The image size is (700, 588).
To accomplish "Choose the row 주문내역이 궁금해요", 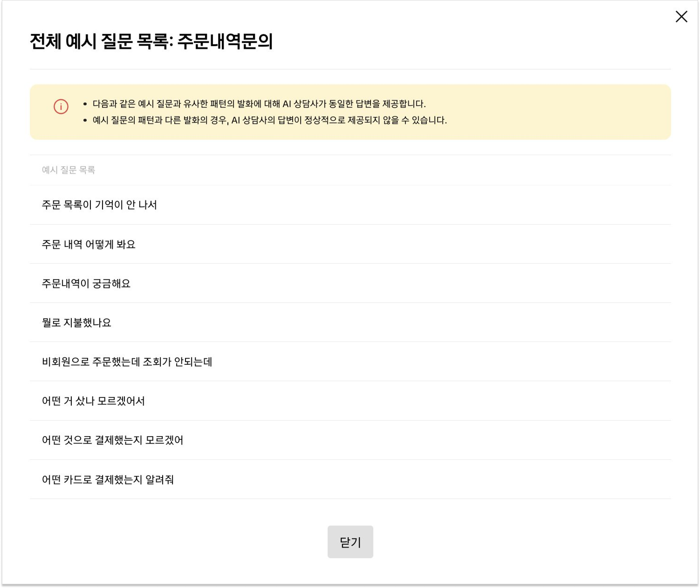I will [x=86, y=283].
